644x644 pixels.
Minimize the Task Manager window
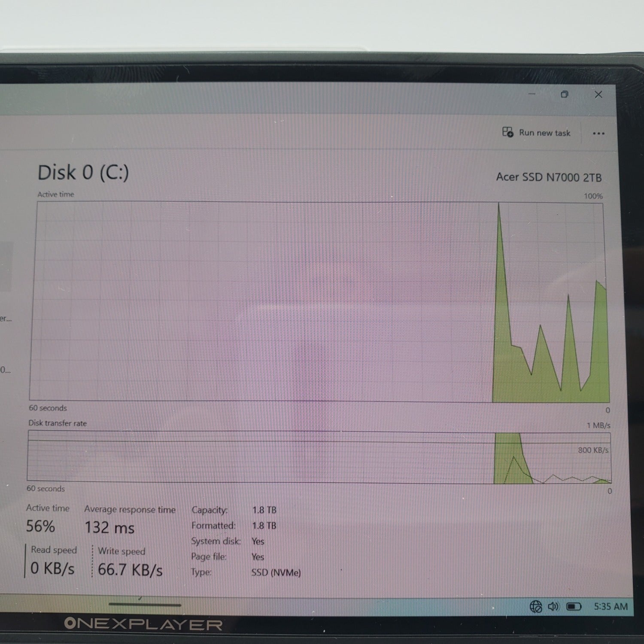click(532, 94)
